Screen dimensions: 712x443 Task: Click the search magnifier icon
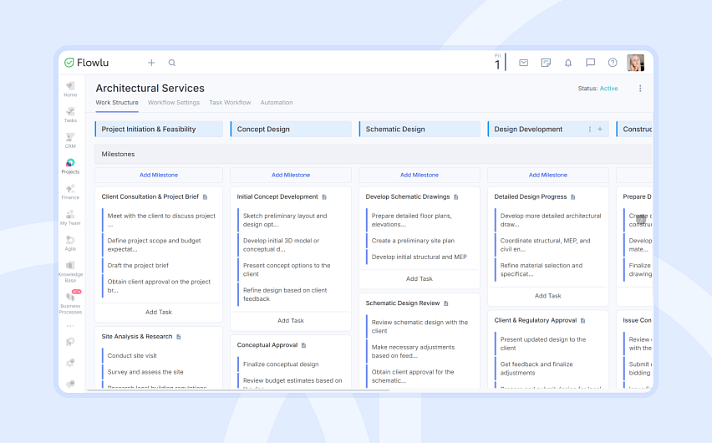172,63
